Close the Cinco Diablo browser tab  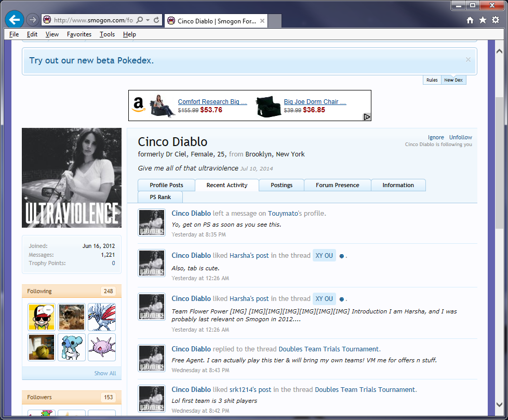[x=262, y=21]
